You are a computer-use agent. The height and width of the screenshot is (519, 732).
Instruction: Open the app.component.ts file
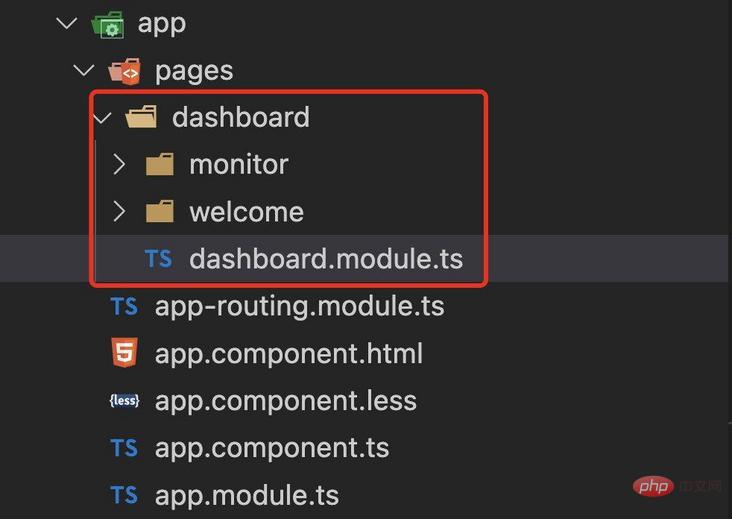tap(271, 448)
